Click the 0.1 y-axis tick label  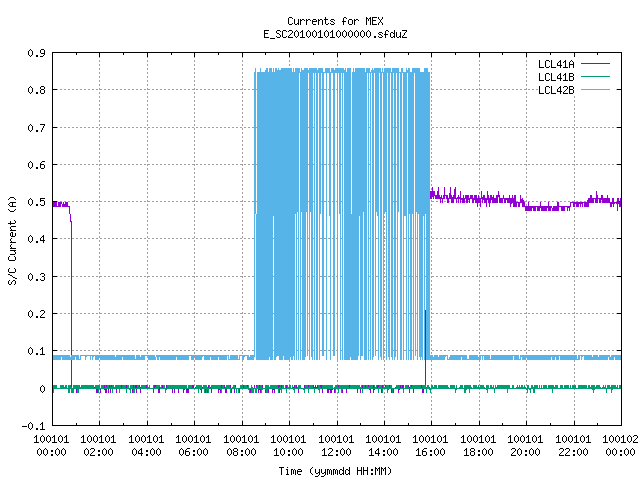coord(36,351)
